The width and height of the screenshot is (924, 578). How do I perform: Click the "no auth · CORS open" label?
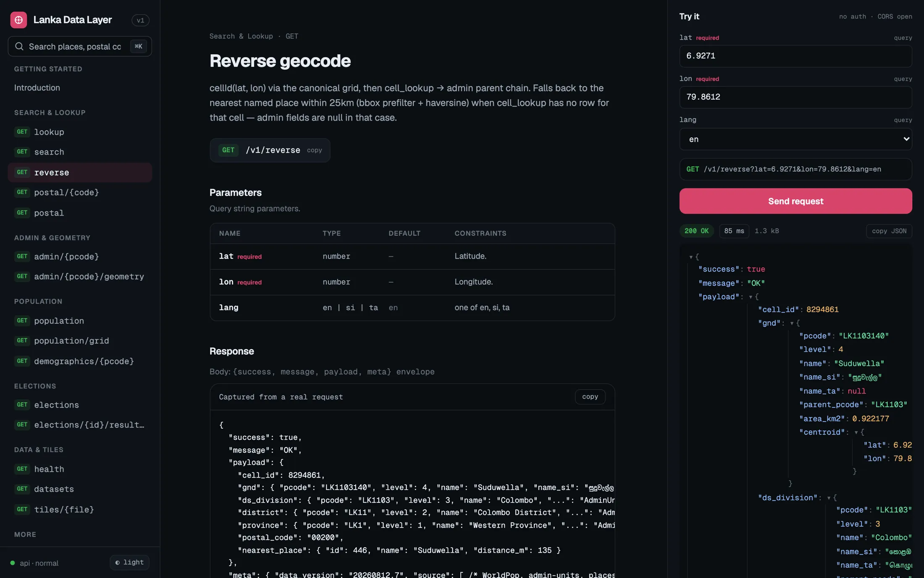(x=875, y=16)
